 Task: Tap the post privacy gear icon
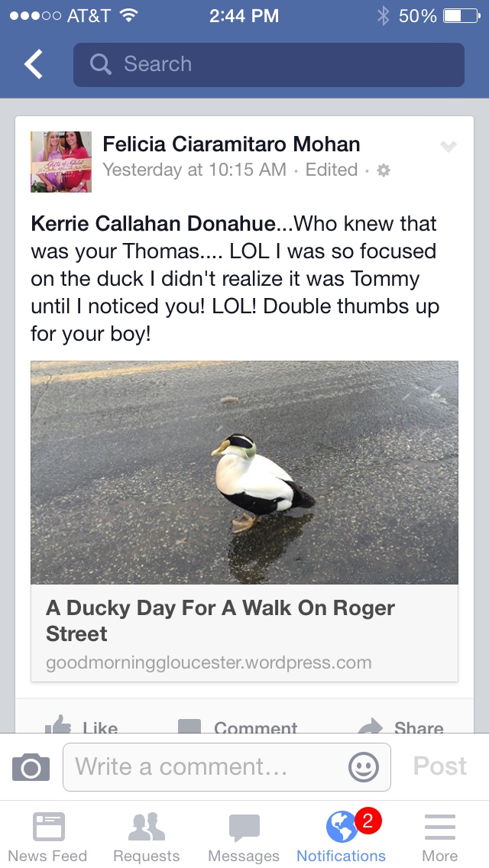[x=384, y=170]
